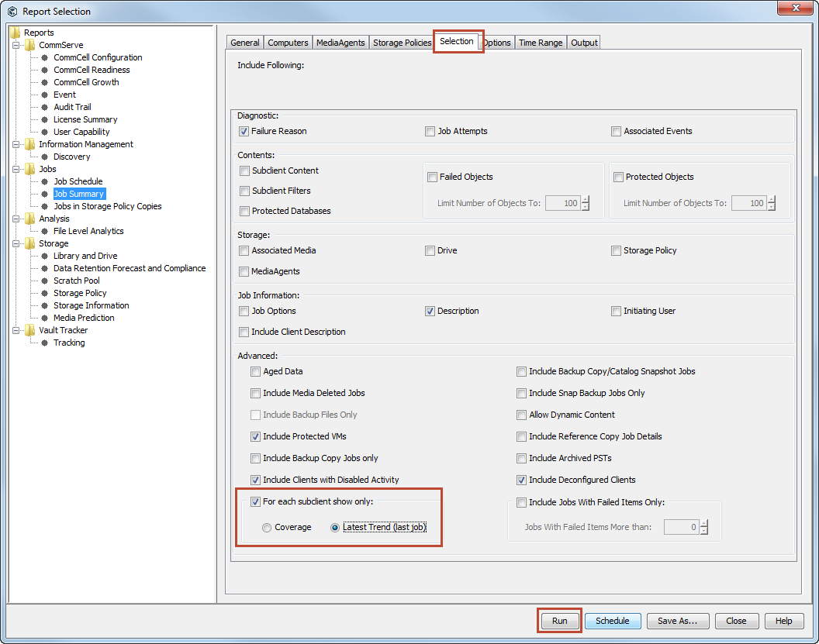Increase Failed Objects limit with up arrow
The image size is (819, 644).
tap(586, 199)
